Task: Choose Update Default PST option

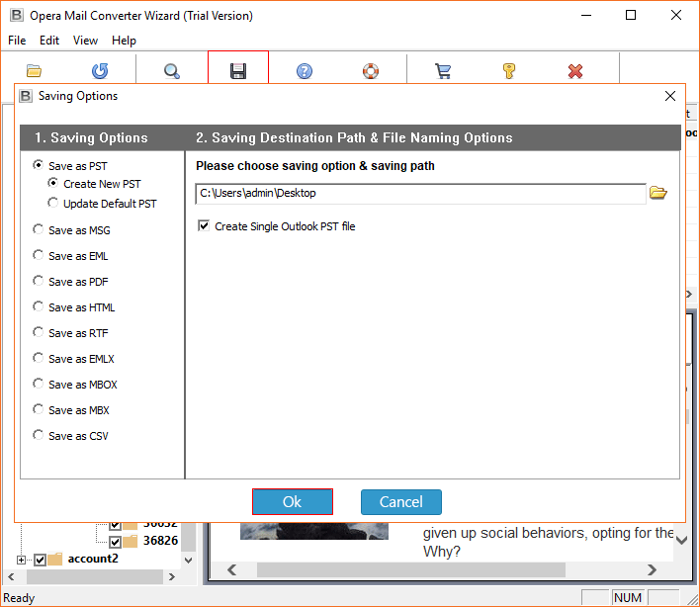Action: pos(53,203)
